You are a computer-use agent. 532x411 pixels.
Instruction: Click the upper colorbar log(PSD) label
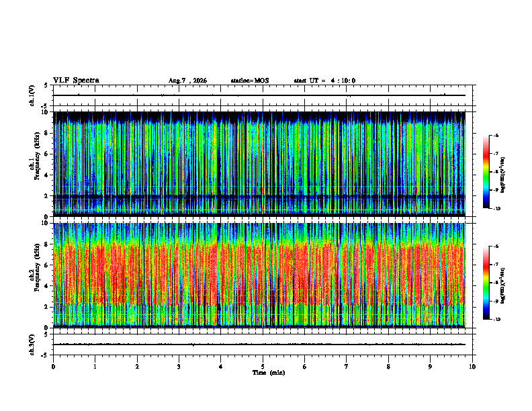[503, 175]
